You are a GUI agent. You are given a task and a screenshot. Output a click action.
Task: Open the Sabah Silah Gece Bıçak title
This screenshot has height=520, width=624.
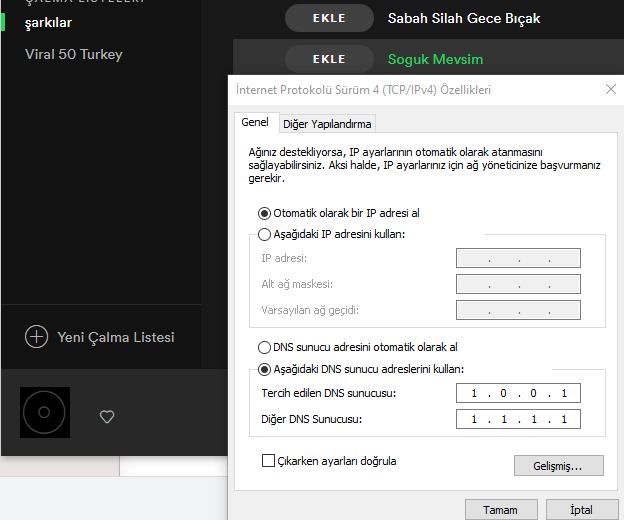(x=464, y=18)
